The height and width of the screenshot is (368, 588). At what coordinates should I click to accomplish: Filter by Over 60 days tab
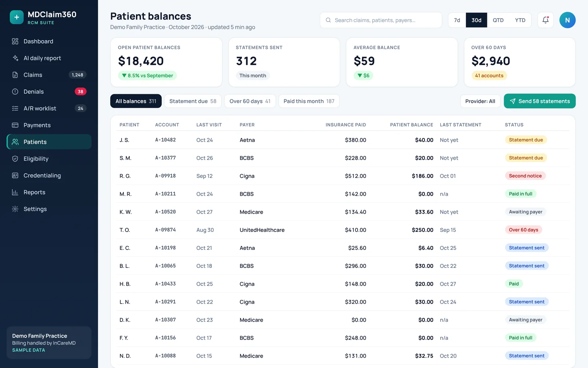click(250, 101)
